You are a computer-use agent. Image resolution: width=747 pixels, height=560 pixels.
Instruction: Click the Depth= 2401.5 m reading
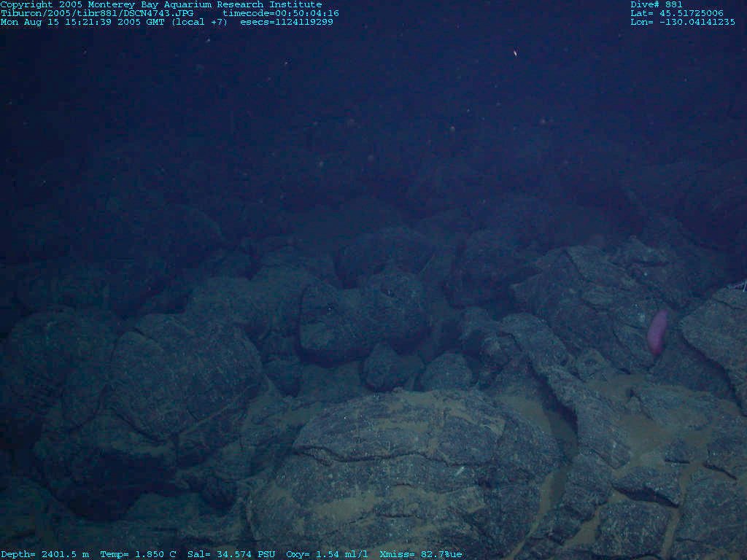(44, 554)
